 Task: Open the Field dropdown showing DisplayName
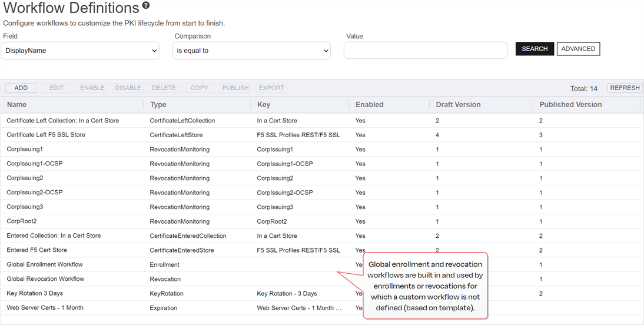(81, 51)
